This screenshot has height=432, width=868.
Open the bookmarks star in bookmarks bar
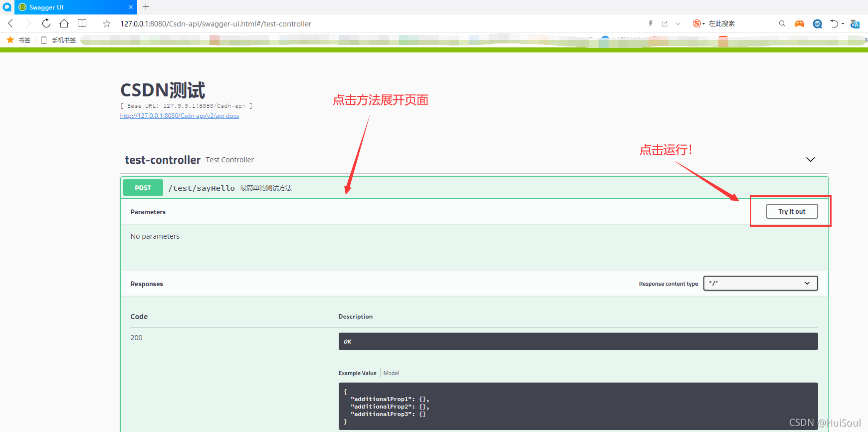(18, 40)
